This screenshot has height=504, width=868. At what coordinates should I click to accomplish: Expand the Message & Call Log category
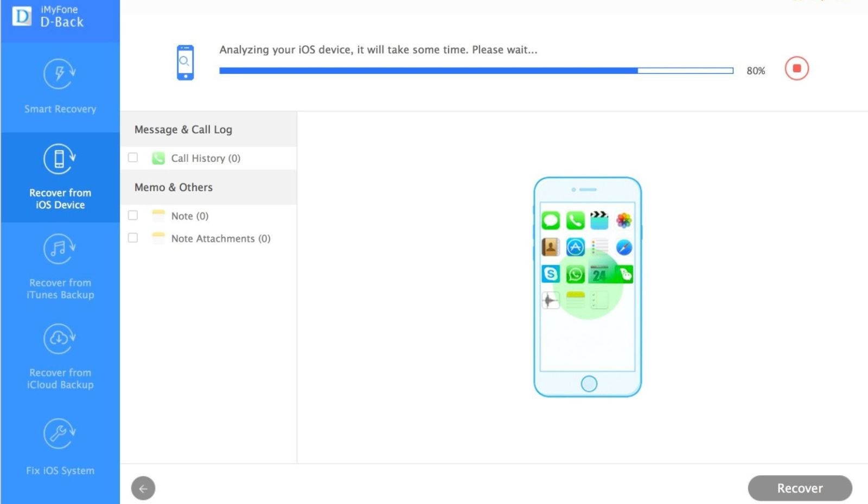[183, 129]
